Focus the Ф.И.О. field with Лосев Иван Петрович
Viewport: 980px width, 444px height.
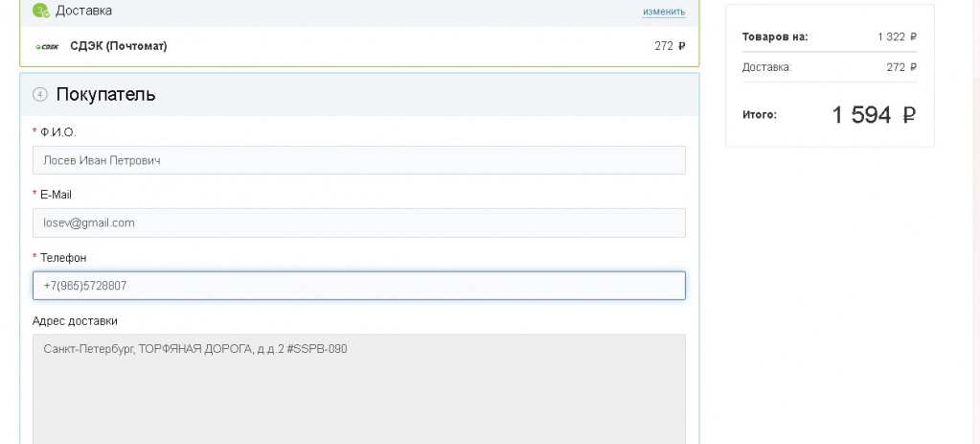pos(358,160)
